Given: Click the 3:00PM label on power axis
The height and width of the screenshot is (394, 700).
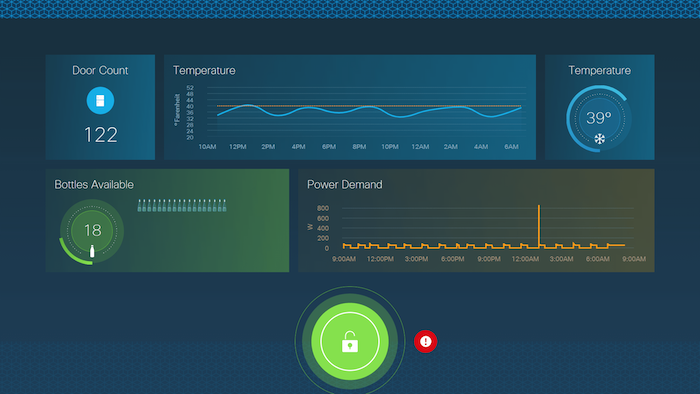Looking at the screenshot, I should (x=417, y=259).
